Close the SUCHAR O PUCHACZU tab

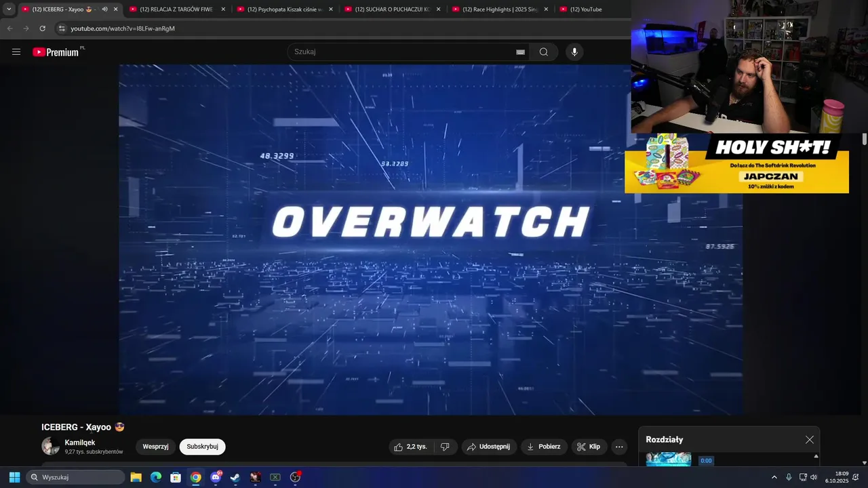(x=438, y=9)
